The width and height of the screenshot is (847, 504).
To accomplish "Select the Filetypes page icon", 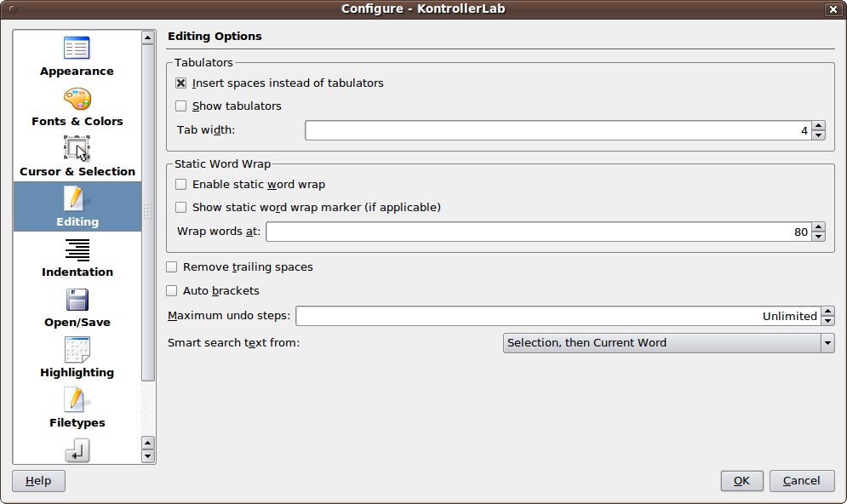I will click(77, 400).
